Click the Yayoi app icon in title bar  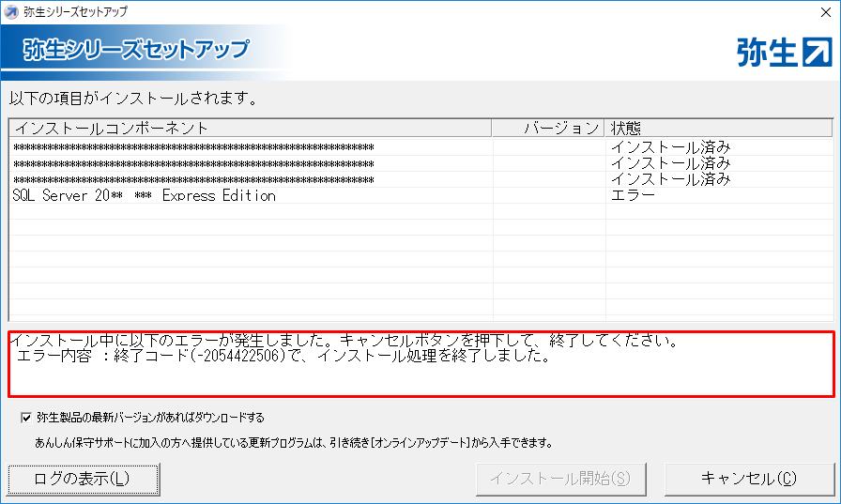click(10, 11)
